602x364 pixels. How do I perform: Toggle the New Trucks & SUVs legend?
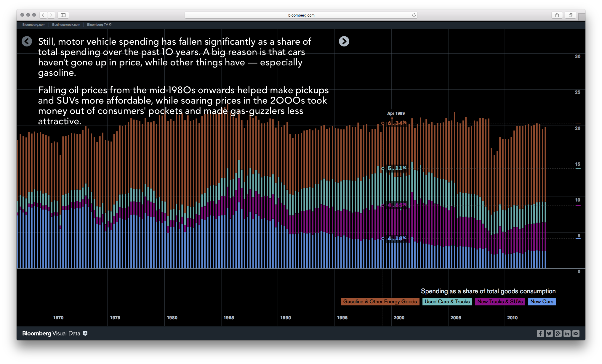pyautogui.click(x=500, y=302)
